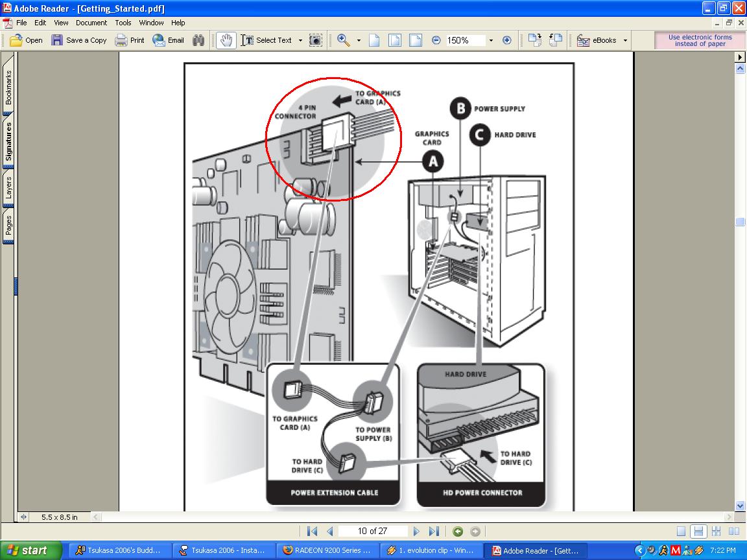Screen dimensions: 747x560
Task: Expand the eBooks dropdown arrow
Action: [x=625, y=40]
